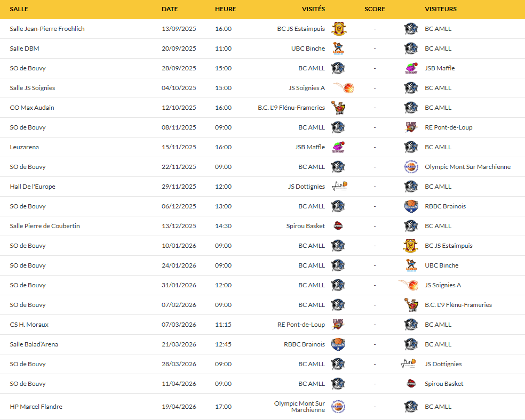Select Spirou Basket visitor on 11/04/2026
The width and height of the screenshot is (525, 420).
coord(444,384)
